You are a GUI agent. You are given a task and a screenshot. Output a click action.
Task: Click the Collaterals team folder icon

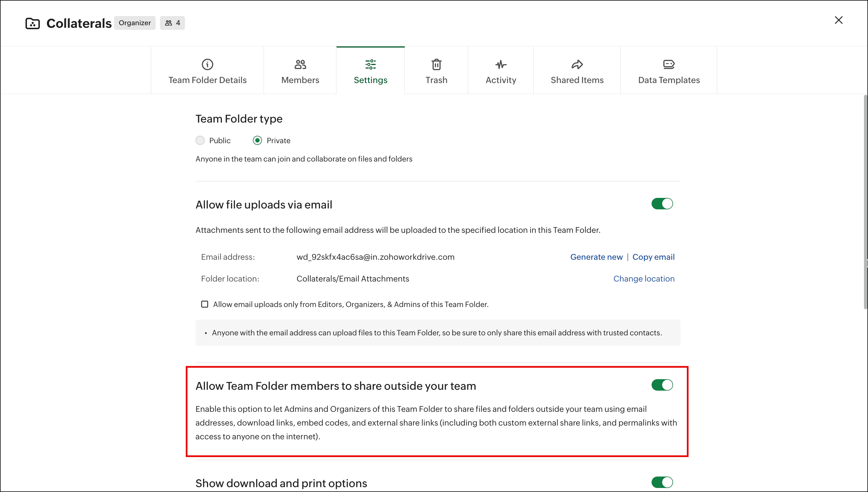pyautogui.click(x=33, y=23)
